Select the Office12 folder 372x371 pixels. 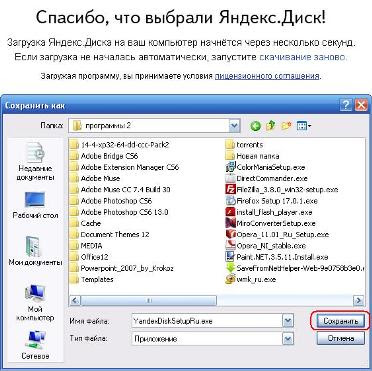point(89,257)
